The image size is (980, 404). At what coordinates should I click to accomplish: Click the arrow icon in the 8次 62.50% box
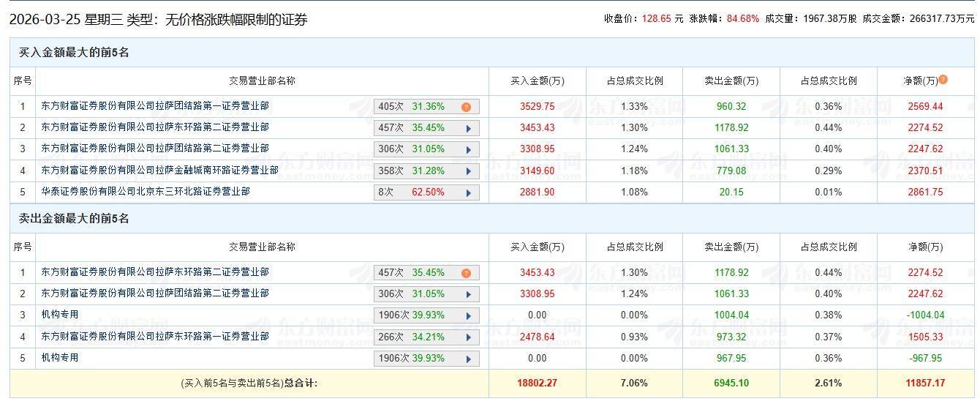(468, 192)
